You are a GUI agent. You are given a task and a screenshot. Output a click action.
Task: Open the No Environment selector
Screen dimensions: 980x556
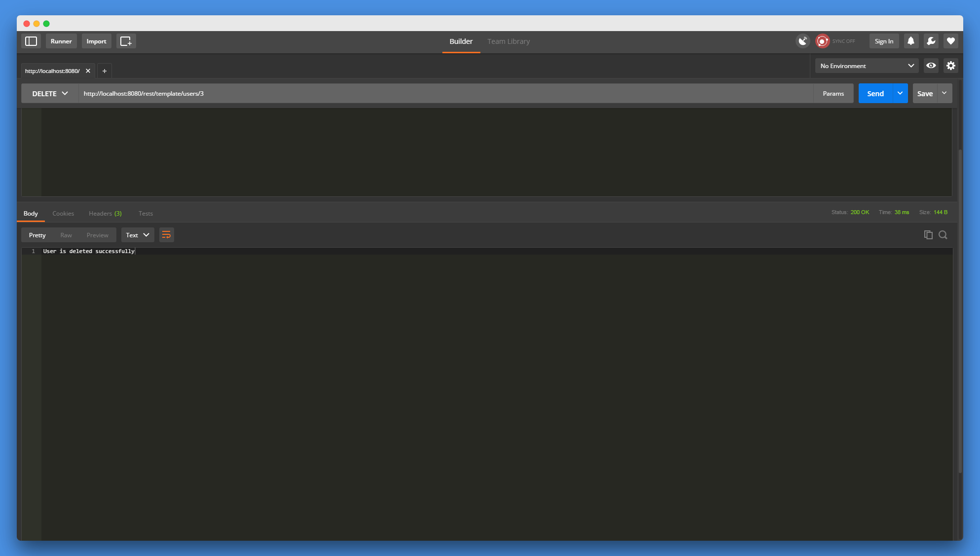[867, 66]
